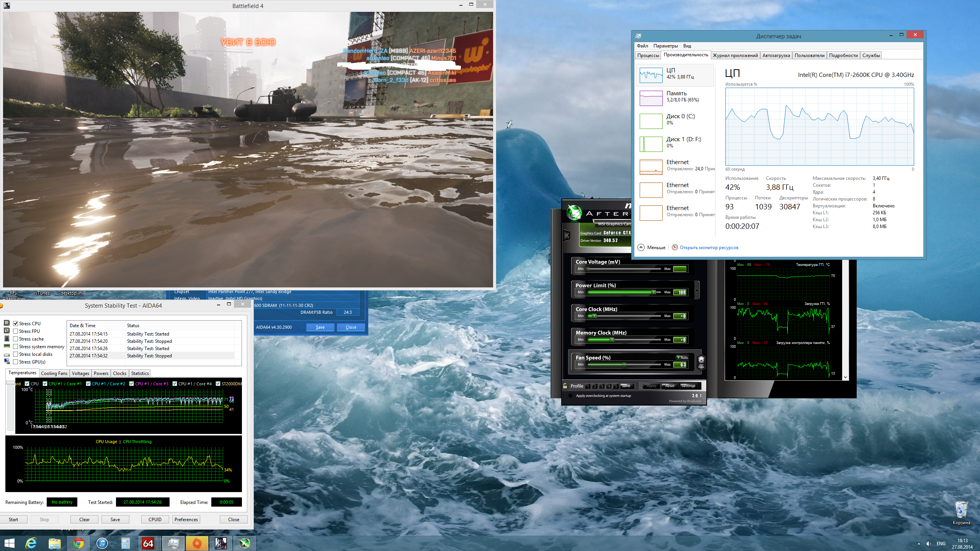The image size is (980, 551).
Task: Open the AIDA64 taskbar icon
Action: pos(148,543)
